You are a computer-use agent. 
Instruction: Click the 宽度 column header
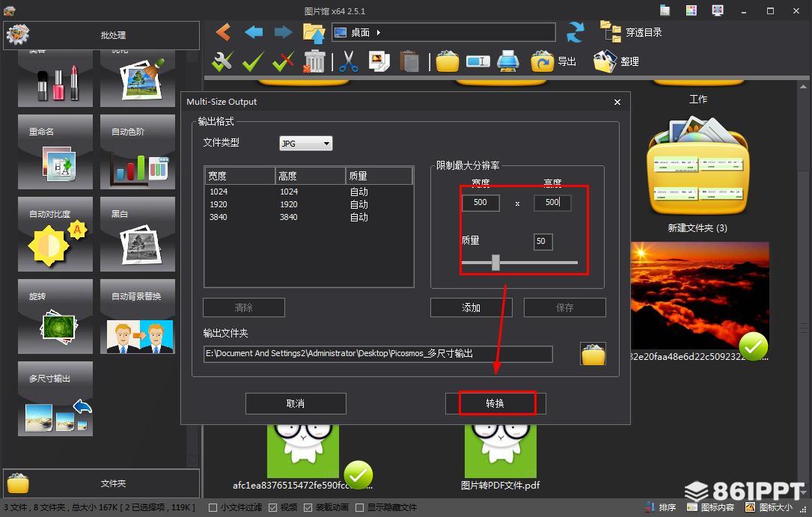(240, 176)
